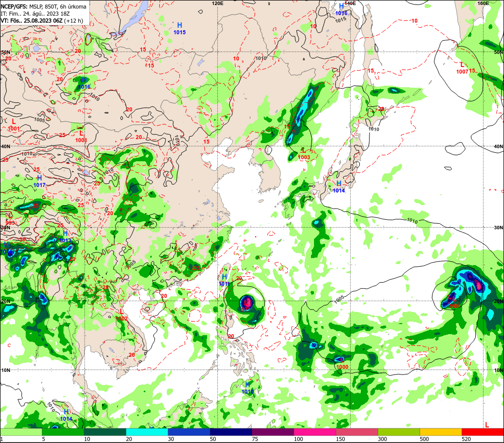Click the 'IT: Fim.. 24. ágú.. 2023 18Z' line
This screenshot has width=504, height=443.
[x=35, y=14]
